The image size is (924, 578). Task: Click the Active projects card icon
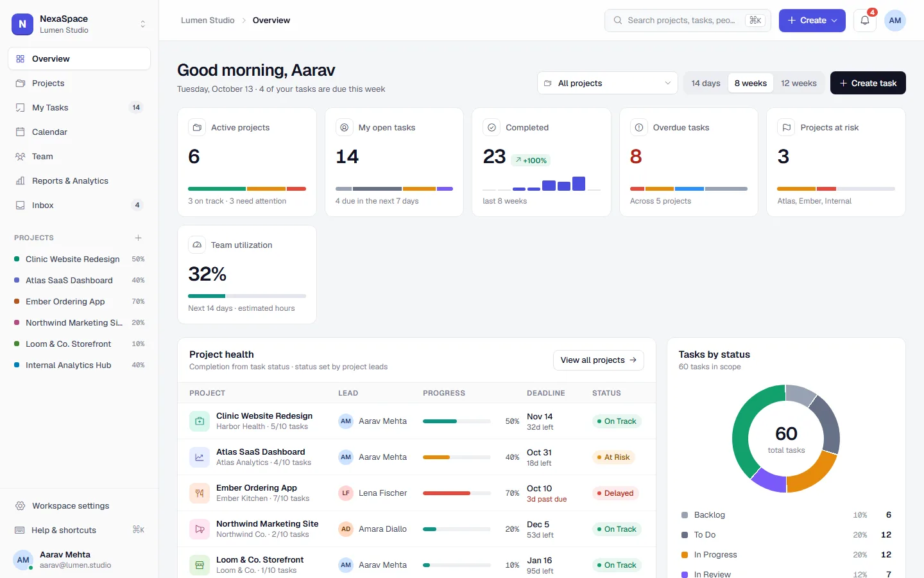pyautogui.click(x=196, y=127)
